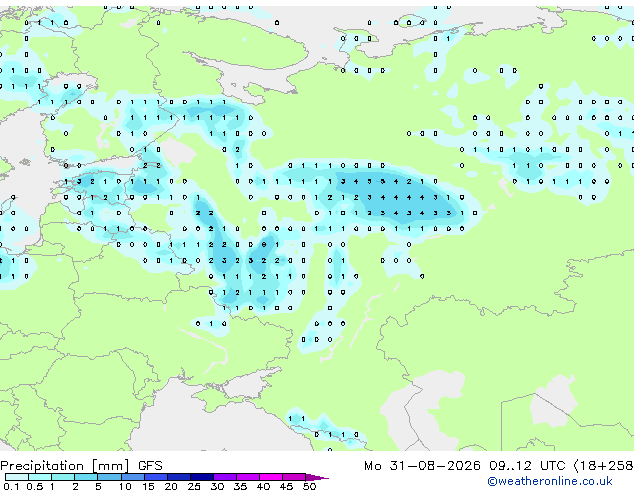Click the '0.1' legend scale label

click(x=10, y=486)
